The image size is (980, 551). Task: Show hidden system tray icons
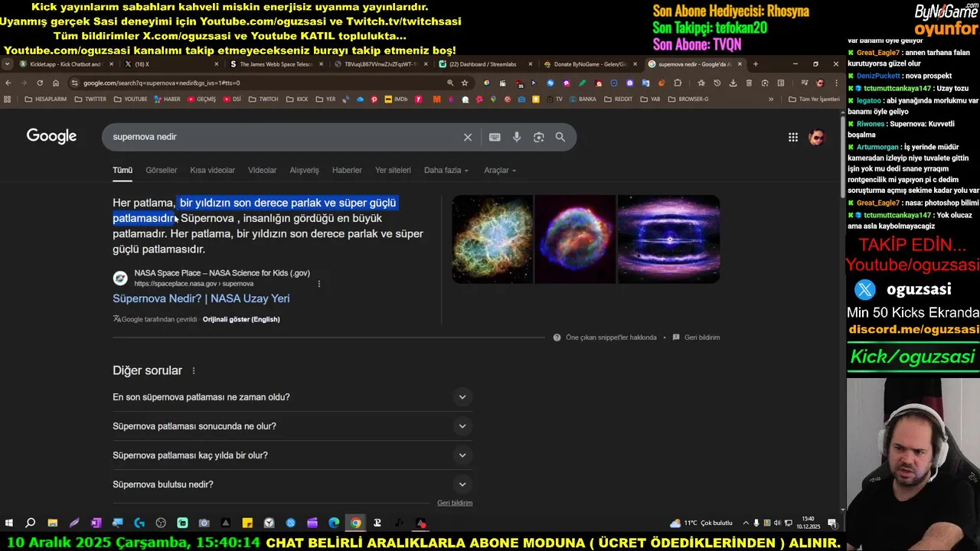[x=746, y=523]
